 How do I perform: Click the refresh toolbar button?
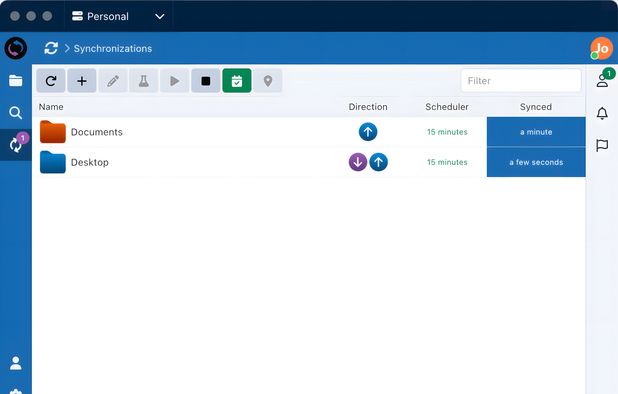tap(51, 81)
